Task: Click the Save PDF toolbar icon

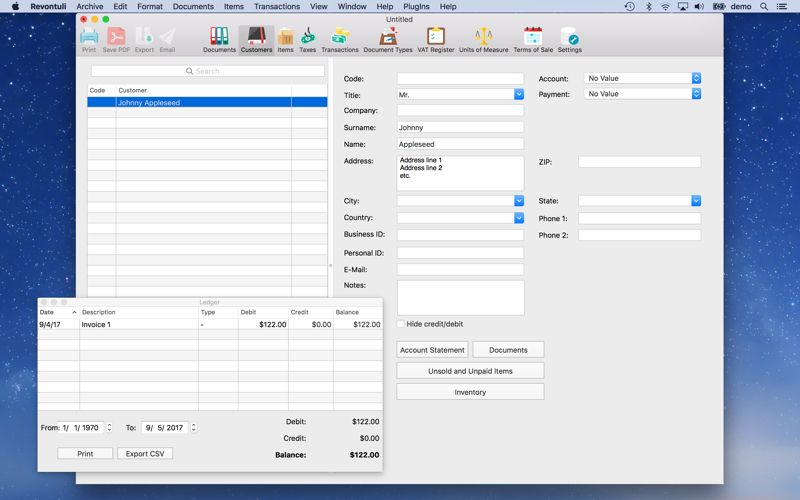Action: click(x=116, y=40)
